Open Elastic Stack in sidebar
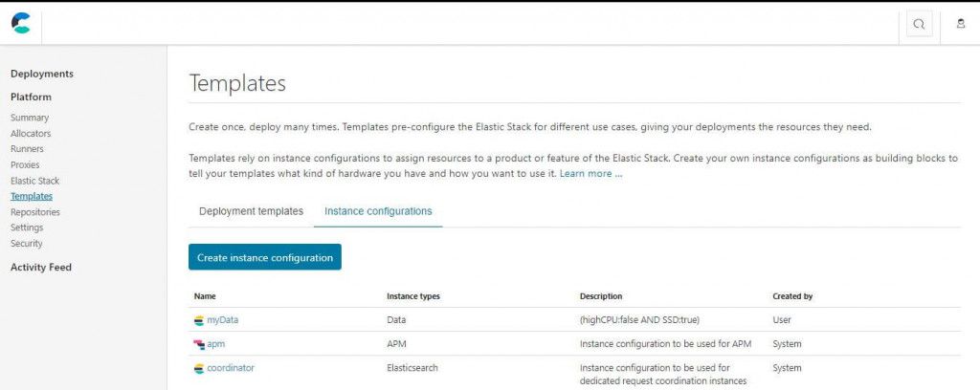 tap(35, 181)
